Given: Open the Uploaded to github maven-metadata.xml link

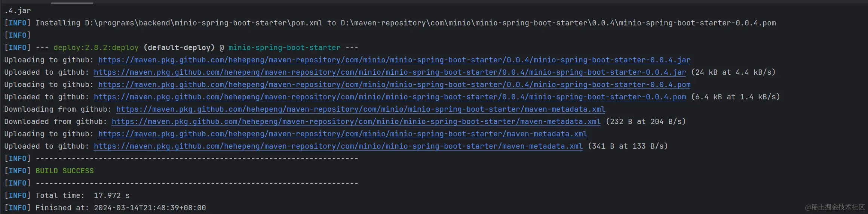Looking at the screenshot, I should [x=338, y=146].
